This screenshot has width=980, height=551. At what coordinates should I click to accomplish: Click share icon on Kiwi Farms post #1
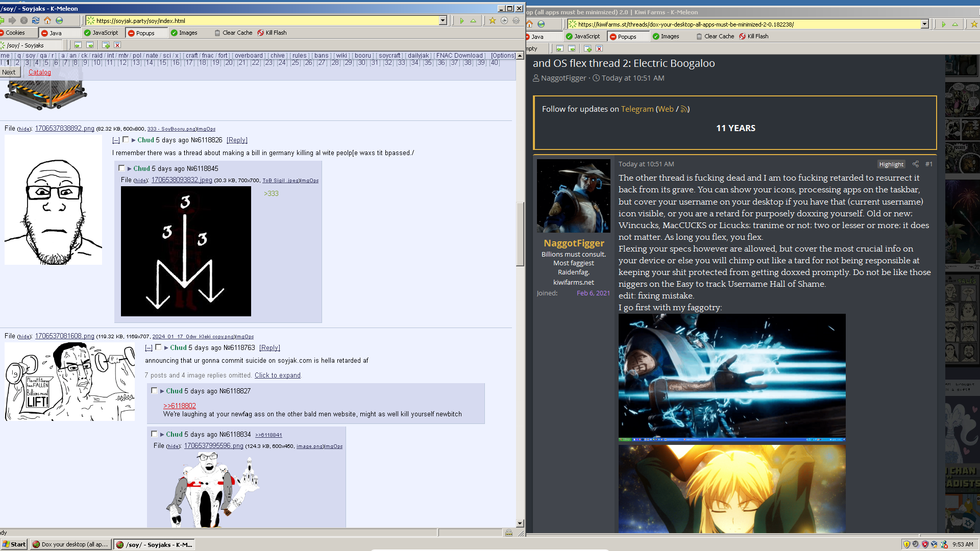(x=916, y=164)
